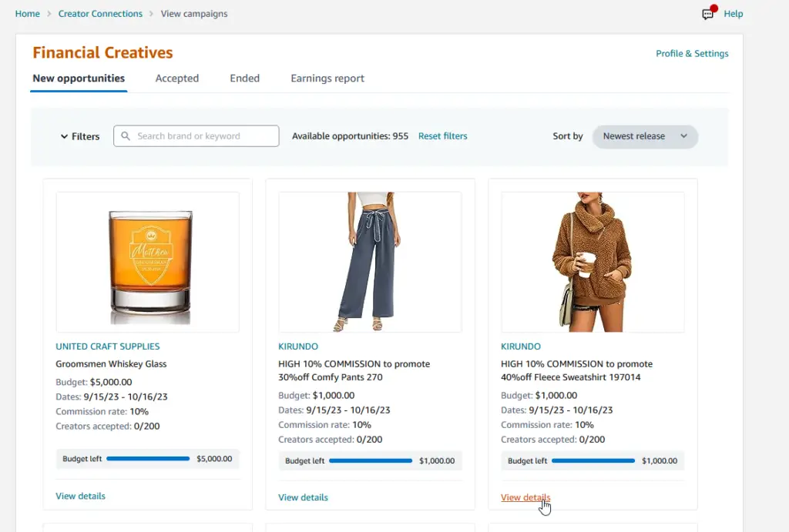The height and width of the screenshot is (532, 789).
Task: Click Fleece Sweatshirt budget left progress bar
Action: click(x=593, y=460)
